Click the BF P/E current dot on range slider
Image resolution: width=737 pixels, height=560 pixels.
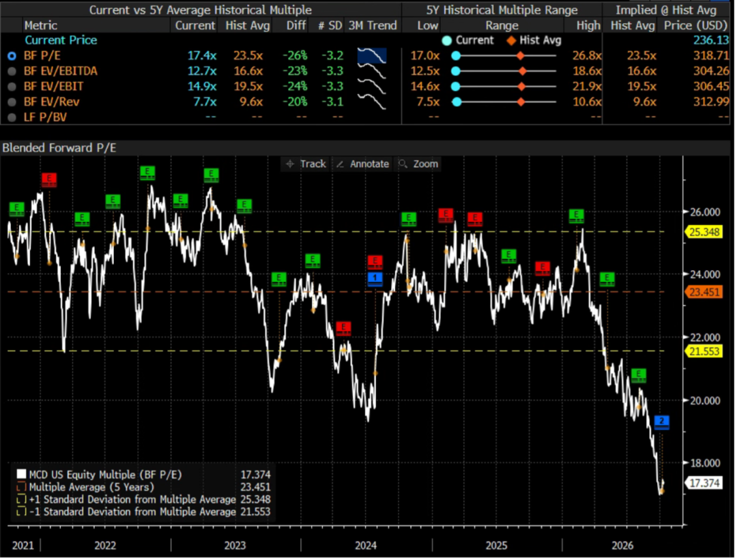(x=455, y=56)
